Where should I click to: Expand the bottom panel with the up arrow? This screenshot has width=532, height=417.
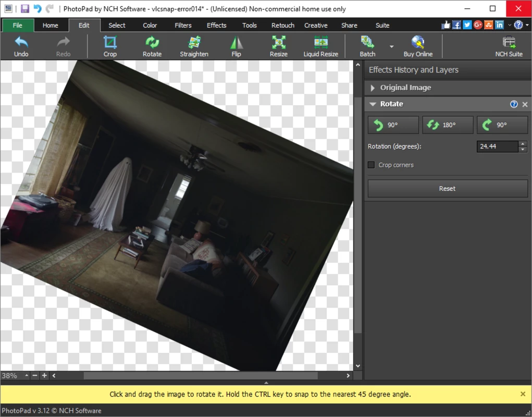[x=266, y=383]
